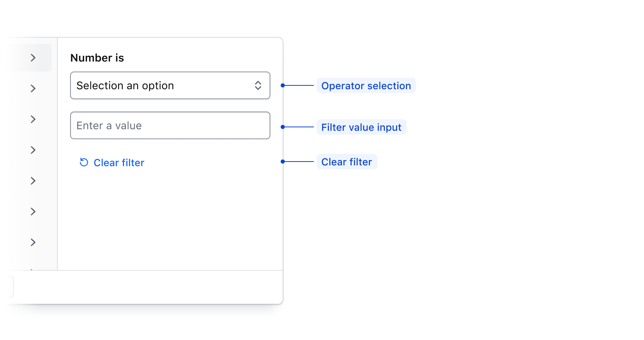Expand the second chevron row from top

click(33, 88)
